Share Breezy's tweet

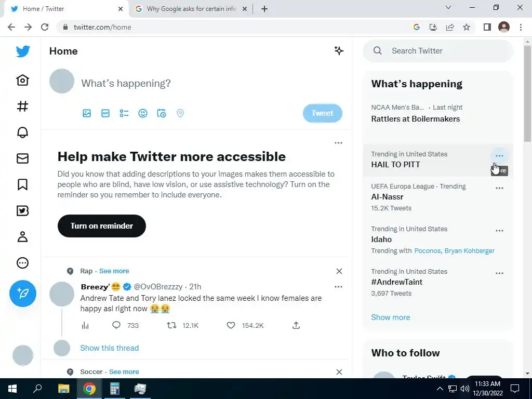pos(296,325)
